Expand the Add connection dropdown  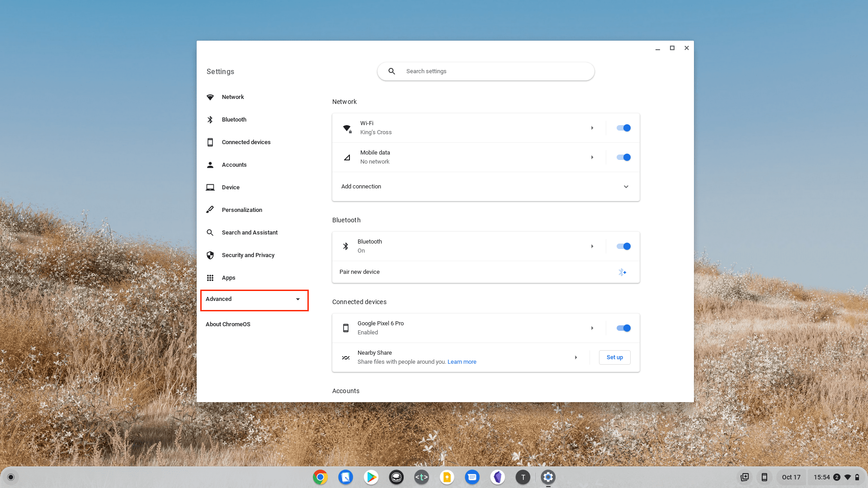coord(626,187)
